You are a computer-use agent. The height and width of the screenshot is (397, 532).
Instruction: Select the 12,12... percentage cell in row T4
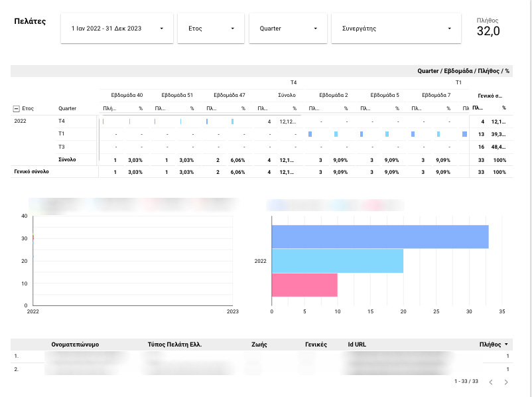[x=288, y=121]
